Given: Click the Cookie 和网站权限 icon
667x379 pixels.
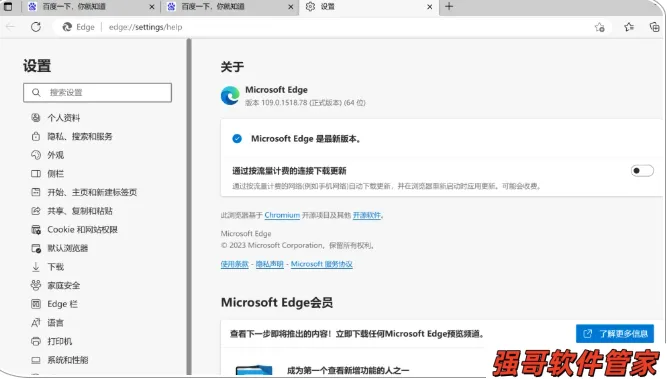Looking at the screenshot, I should point(36,230).
